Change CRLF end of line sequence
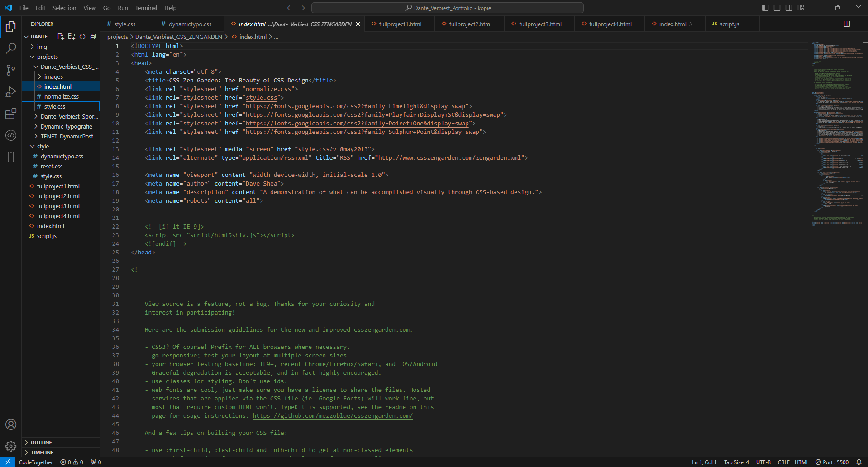The image size is (868, 467). click(783, 462)
